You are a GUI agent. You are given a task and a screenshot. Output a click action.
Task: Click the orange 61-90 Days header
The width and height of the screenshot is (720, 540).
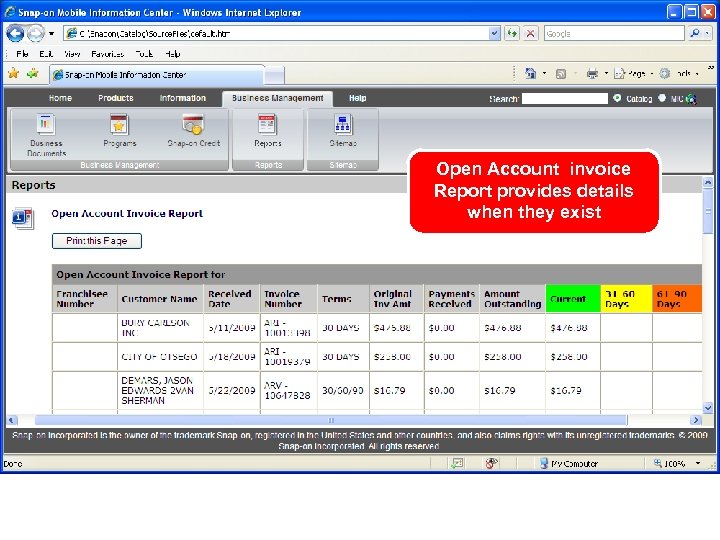click(677, 299)
